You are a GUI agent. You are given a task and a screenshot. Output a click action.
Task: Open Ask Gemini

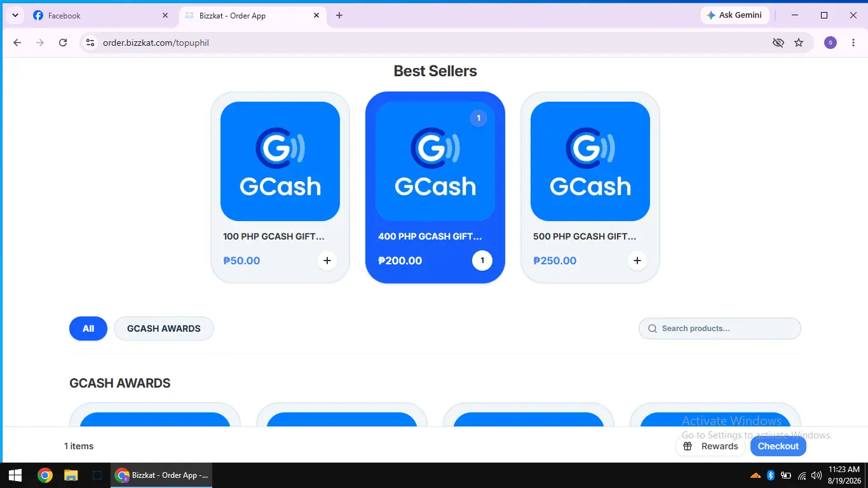tap(735, 15)
